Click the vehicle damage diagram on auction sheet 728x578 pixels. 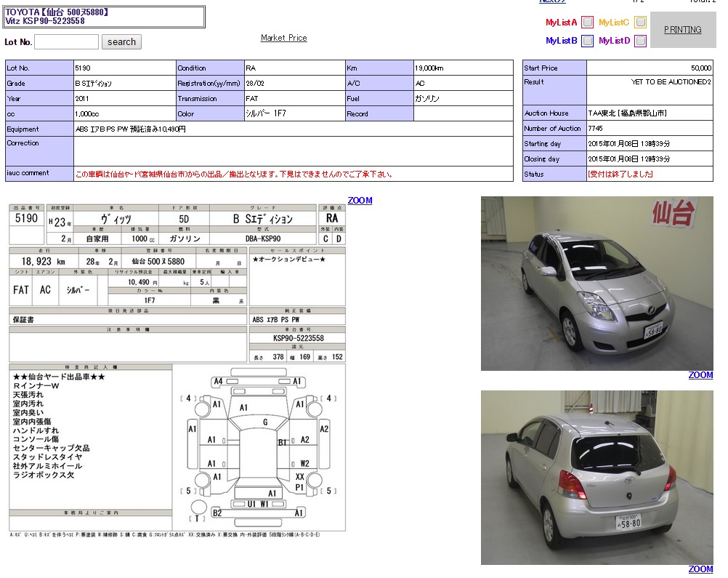[x=259, y=449]
